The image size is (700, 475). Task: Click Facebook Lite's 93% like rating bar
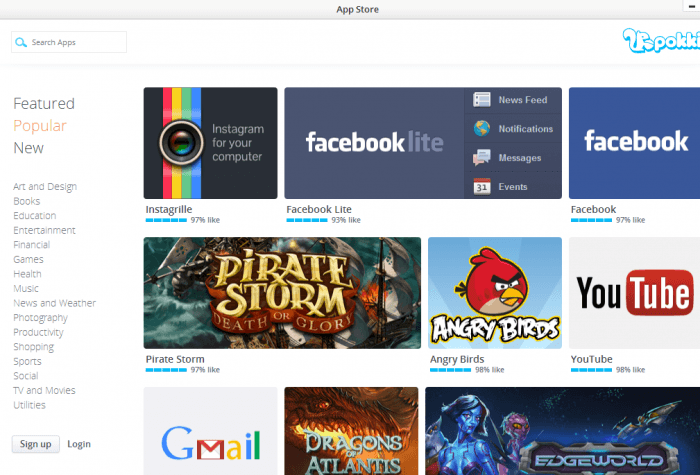point(307,220)
